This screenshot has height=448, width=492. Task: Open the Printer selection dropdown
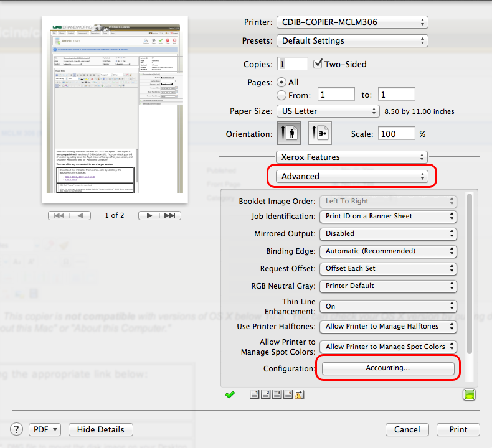pos(352,22)
